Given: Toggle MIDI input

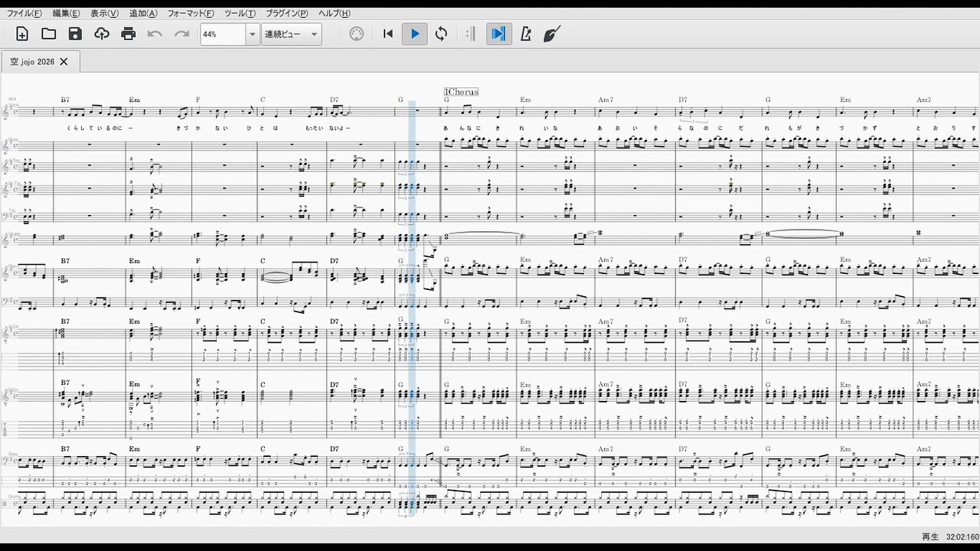Looking at the screenshot, I should (x=357, y=34).
